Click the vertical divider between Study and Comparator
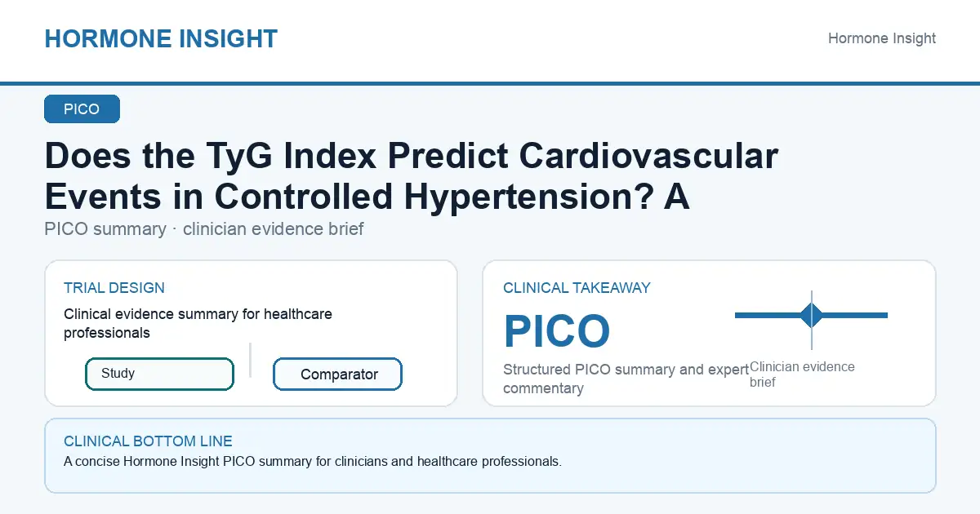The width and height of the screenshot is (980, 514). click(x=250, y=360)
